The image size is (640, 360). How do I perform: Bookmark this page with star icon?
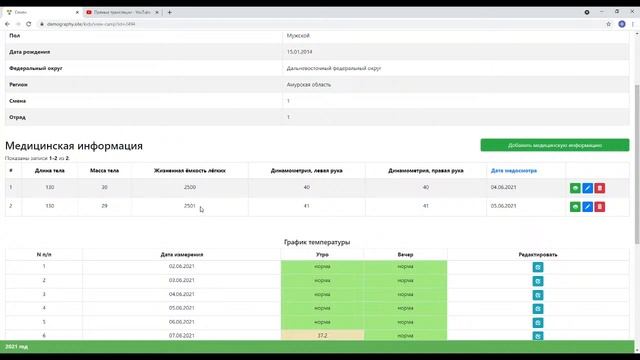[x=608, y=24]
